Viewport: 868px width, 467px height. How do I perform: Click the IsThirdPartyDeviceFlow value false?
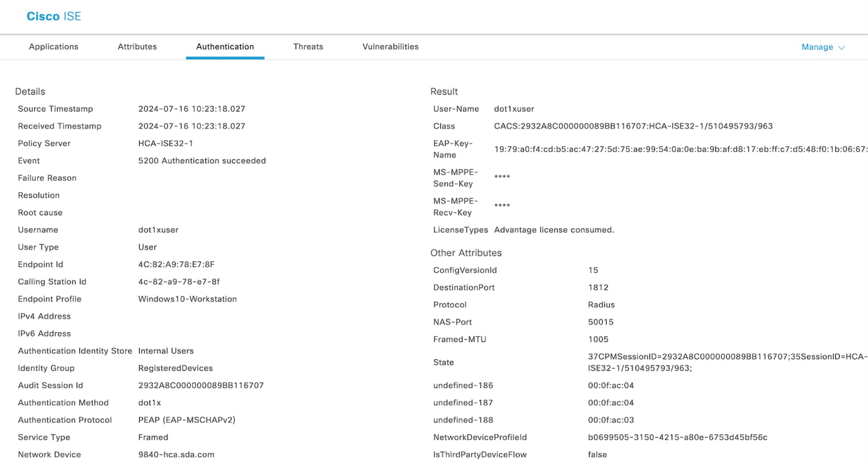pyautogui.click(x=598, y=454)
